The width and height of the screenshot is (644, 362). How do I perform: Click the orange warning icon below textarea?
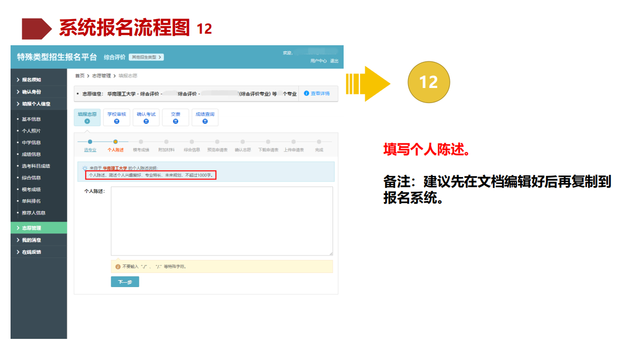coord(118,266)
